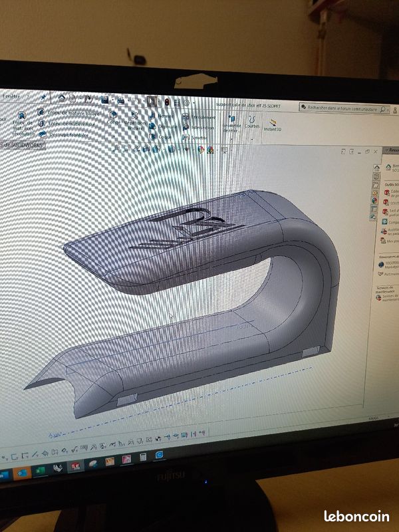Expand Géométrie de référence dropdown arrow
The image size is (399, 532).
(x=231, y=138)
